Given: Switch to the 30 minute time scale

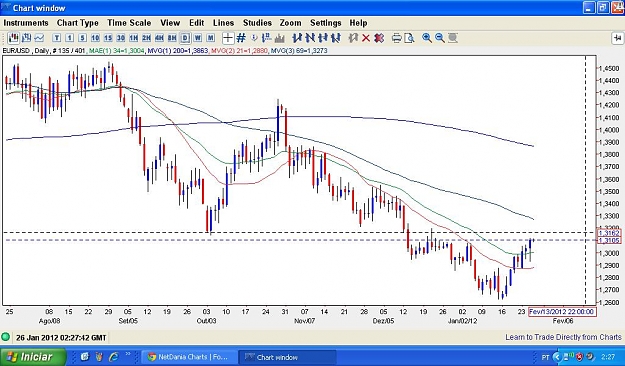Looking at the screenshot, I should [121, 38].
